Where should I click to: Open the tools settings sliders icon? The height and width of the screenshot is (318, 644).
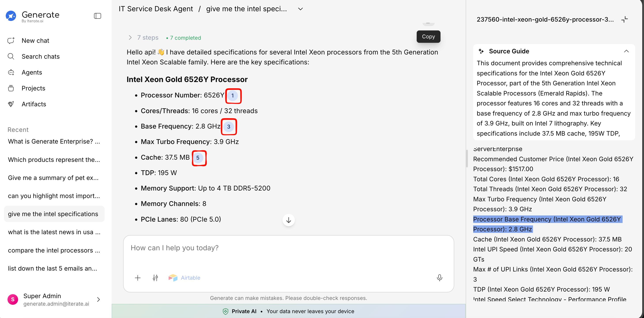pos(155,278)
